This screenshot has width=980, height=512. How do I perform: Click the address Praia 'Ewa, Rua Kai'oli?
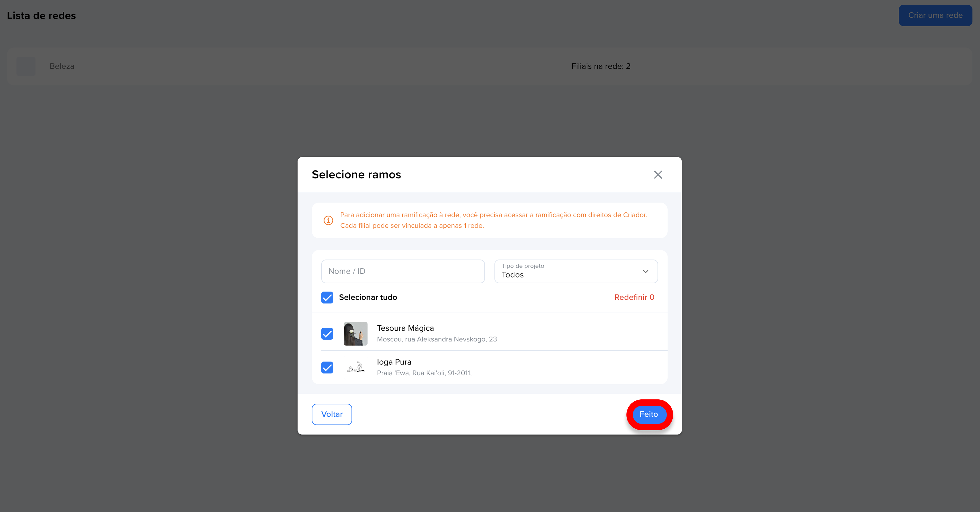pos(424,373)
